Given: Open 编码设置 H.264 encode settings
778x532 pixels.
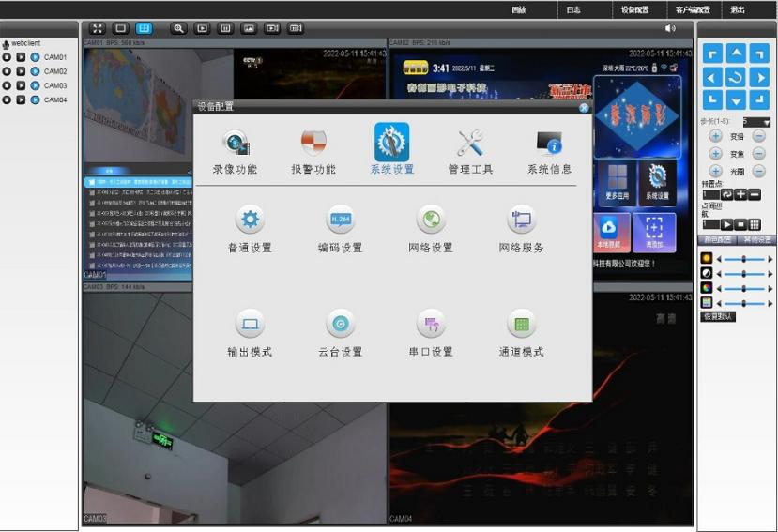Looking at the screenshot, I should tap(340, 220).
